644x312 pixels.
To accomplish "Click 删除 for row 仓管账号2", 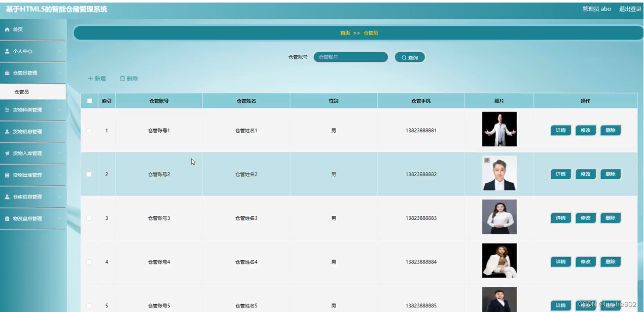I will tap(611, 174).
